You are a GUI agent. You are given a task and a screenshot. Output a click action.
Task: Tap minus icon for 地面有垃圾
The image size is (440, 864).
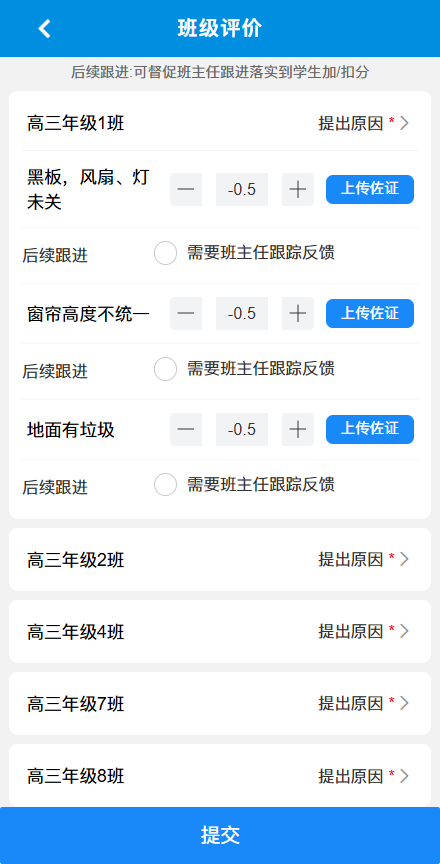tap(186, 429)
